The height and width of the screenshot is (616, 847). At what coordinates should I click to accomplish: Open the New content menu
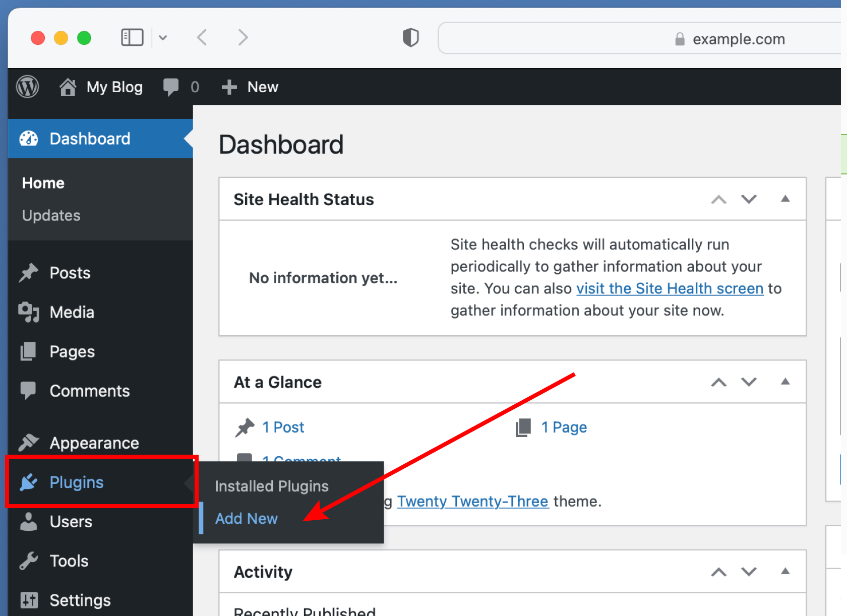click(x=250, y=87)
